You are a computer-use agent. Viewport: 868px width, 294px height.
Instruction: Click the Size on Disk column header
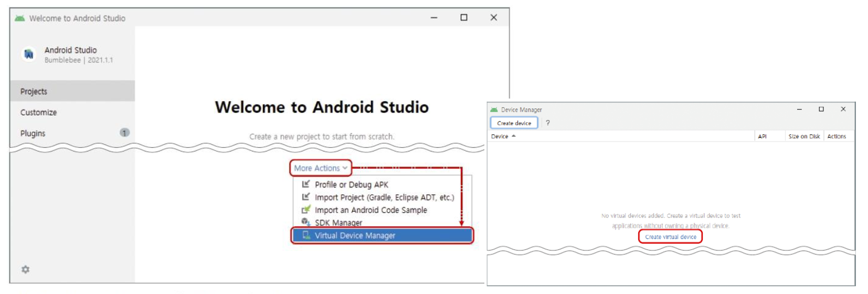pos(804,136)
